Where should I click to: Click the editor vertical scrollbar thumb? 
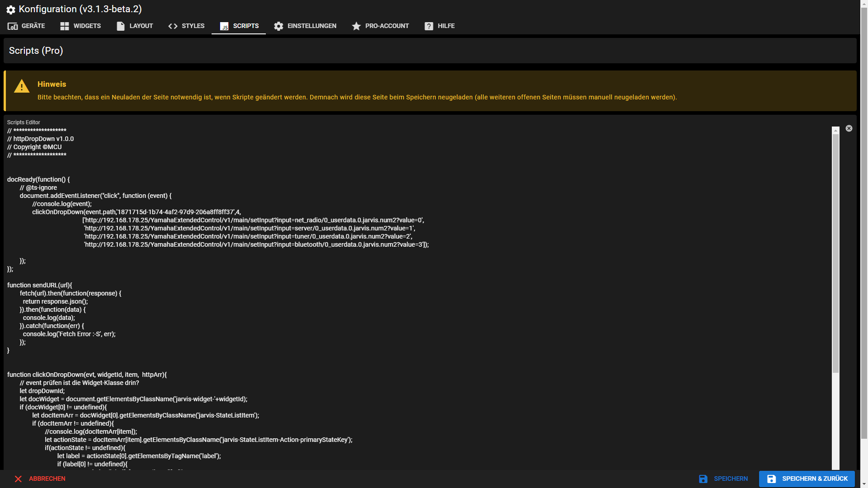tap(836, 253)
